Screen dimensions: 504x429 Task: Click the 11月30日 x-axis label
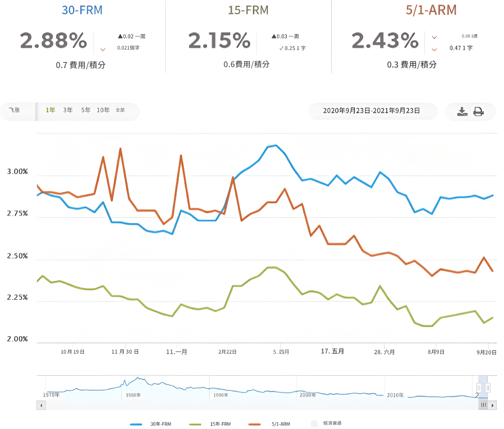pos(125,352)
